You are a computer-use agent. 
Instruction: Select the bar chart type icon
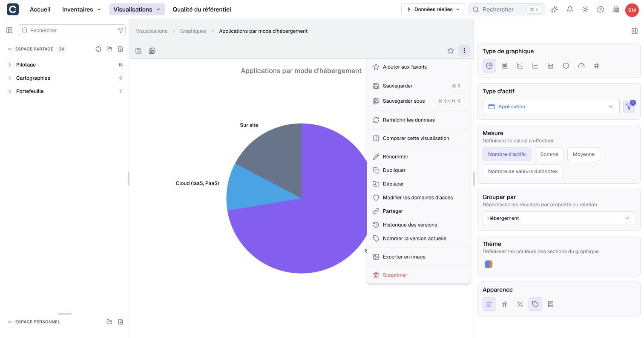click(x=505, y=66)
